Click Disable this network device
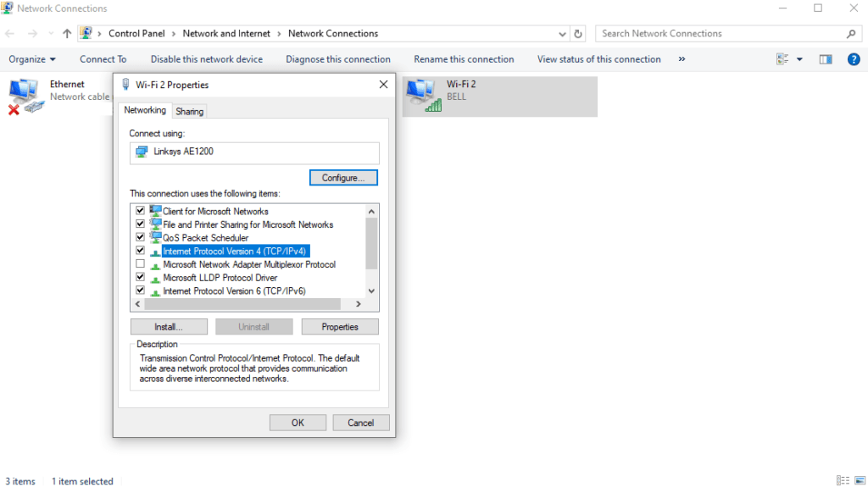The width and height of the screenshot is (868, 487). 206,59
